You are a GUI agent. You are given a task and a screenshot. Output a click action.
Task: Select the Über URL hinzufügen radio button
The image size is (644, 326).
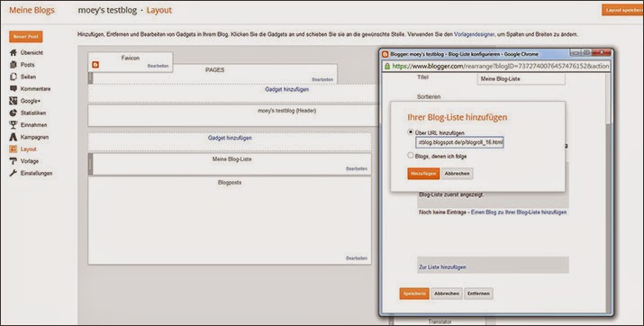[411, 132]
